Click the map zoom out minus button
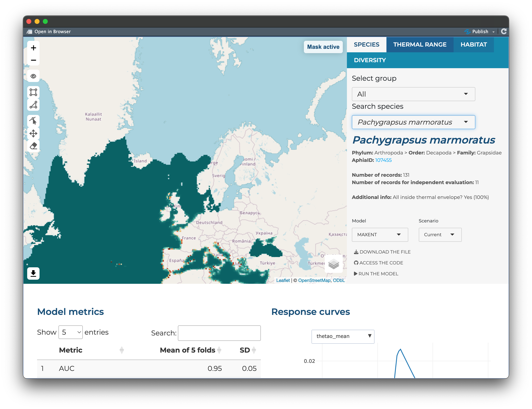Screen dimensions: 532x409 pos(33,60)
